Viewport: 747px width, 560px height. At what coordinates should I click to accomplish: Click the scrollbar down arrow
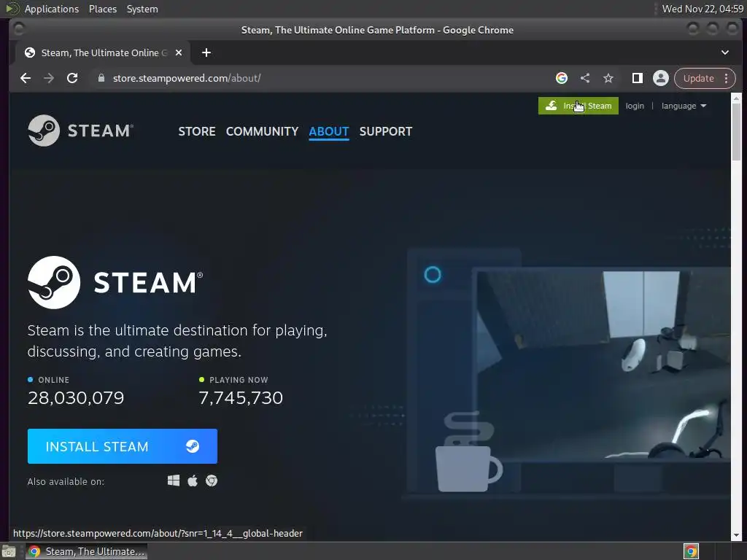[736, 535]
